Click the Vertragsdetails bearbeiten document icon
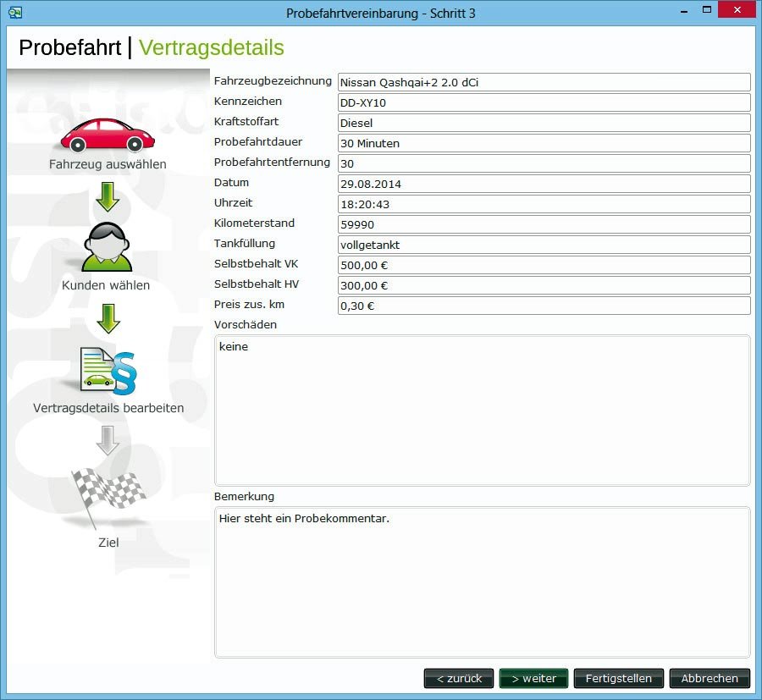Image resolution: width=762 pixels, height=700 pixels. coord(108,371)
